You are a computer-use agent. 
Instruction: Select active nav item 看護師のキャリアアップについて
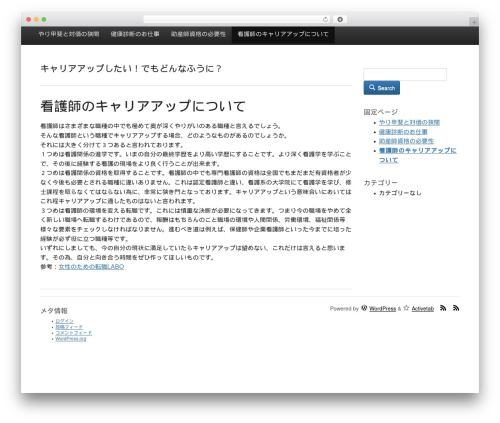[x=283, y=34]
